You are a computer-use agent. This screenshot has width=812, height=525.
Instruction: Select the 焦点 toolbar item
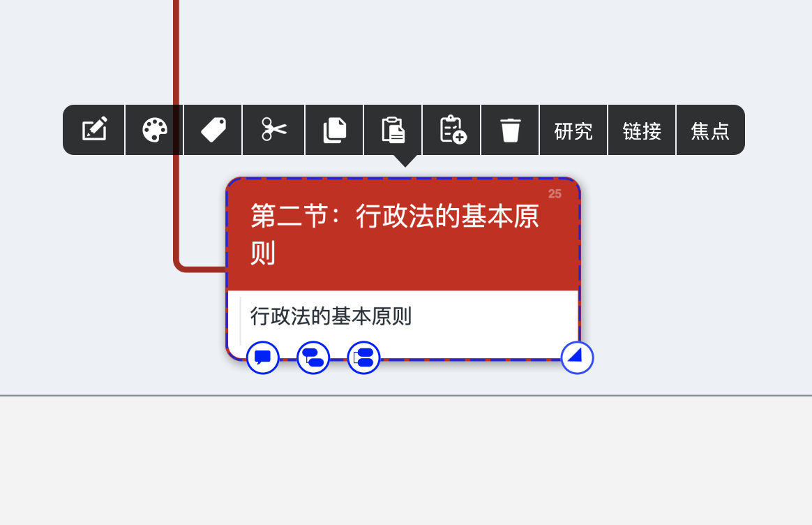coord(710,131)
